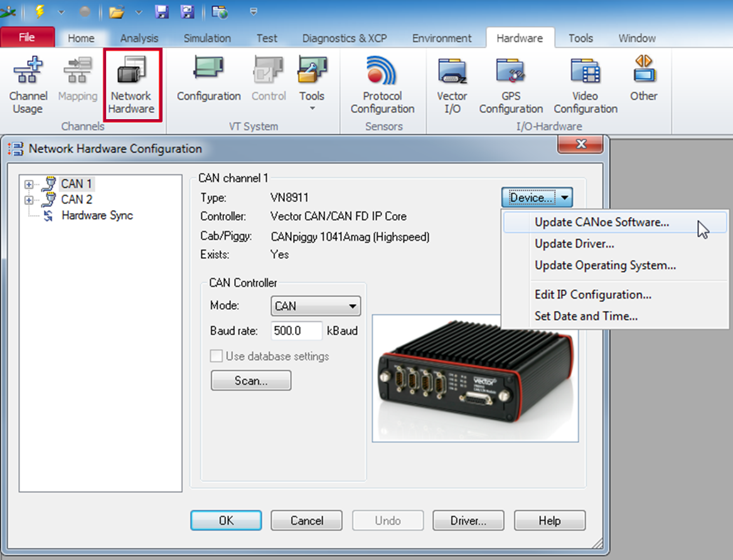
Task: Click the Save icon in quick access toolbar
Action: tap(162, 11)
